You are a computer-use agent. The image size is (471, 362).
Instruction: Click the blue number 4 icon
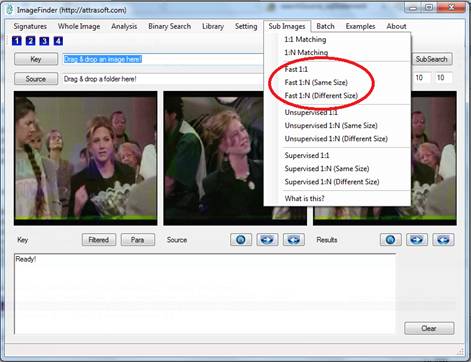click(58, 41)
